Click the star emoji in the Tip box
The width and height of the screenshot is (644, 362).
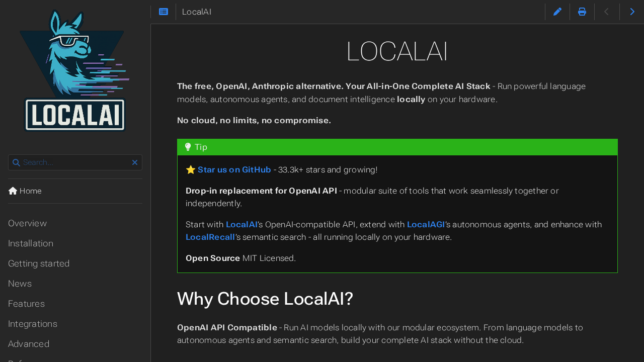tap(190, 169)
